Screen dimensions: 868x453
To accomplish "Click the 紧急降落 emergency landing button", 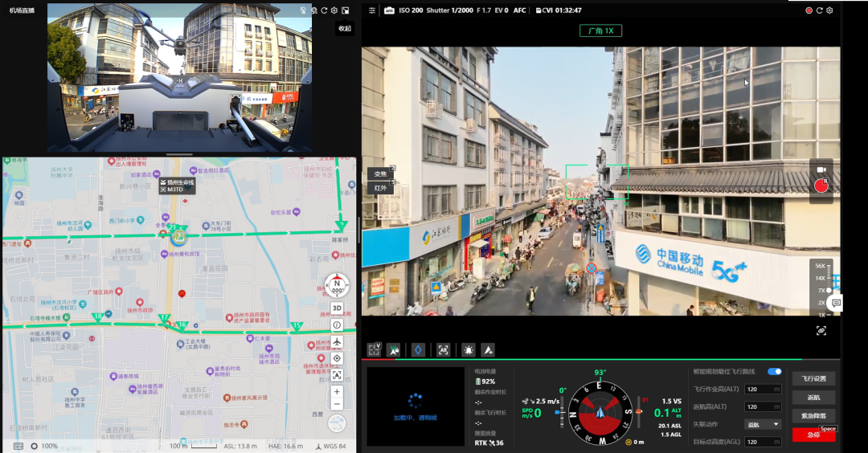I will [813, 416].
